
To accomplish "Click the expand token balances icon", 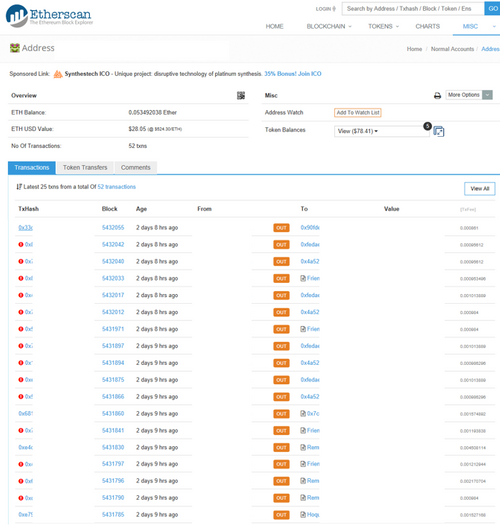I will pyautogui.click(x=439, y=132).
